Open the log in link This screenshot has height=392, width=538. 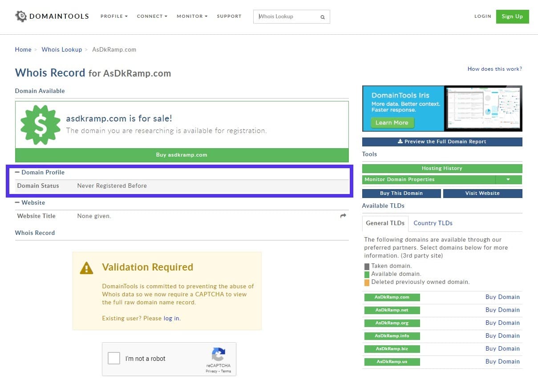pos(170,318)
